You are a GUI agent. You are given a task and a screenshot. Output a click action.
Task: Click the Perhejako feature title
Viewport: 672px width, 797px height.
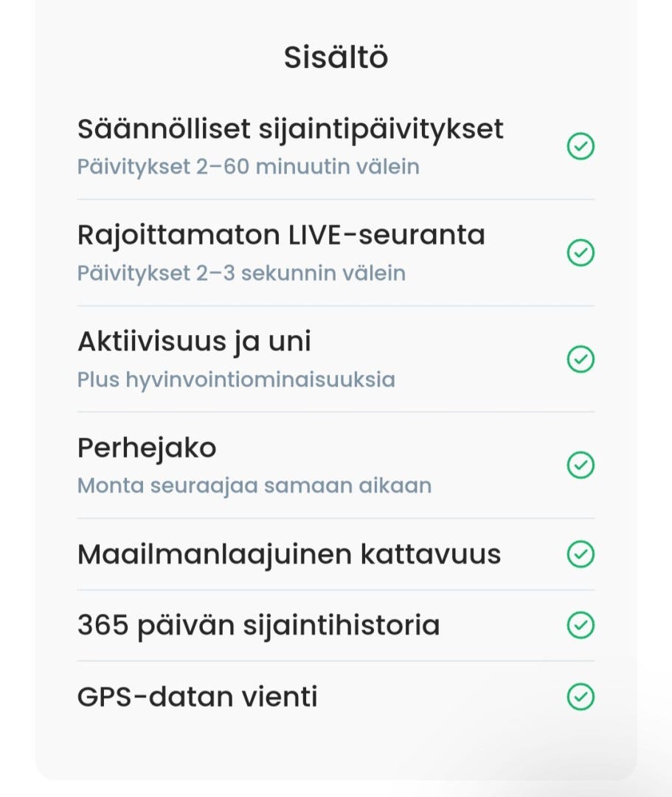(x=147, y=448)
